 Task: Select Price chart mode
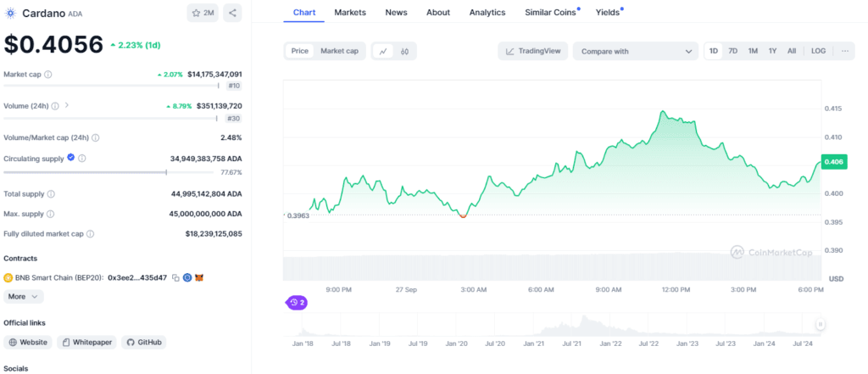point(299,51)
